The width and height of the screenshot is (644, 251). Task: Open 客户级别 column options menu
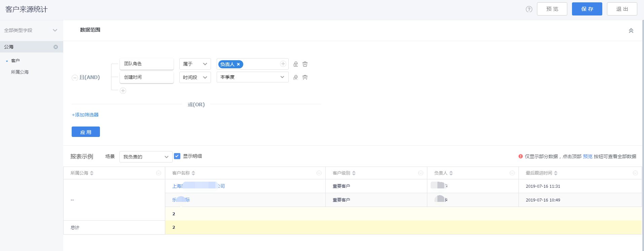421,173
